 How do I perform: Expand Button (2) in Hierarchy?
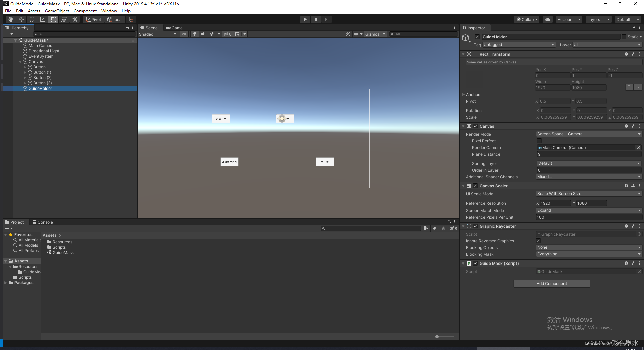25,78
